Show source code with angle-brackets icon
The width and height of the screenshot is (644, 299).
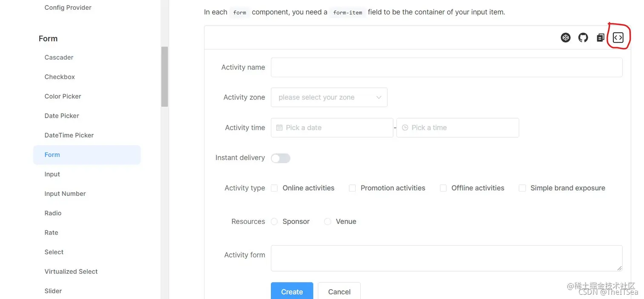[x=618, y=38]
